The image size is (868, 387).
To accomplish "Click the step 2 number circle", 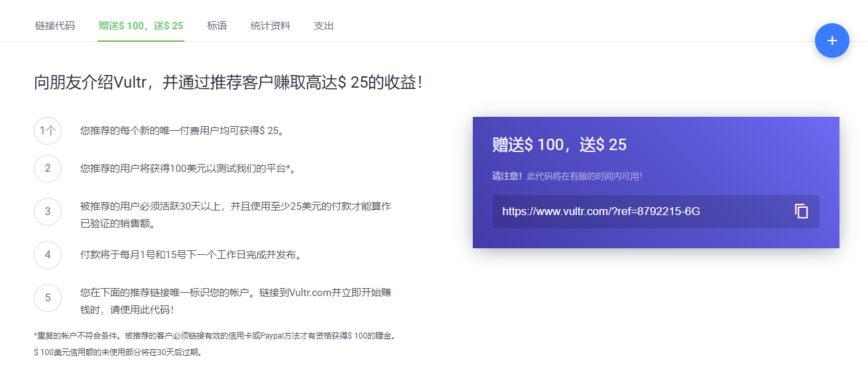I will (x=48, y=169).
